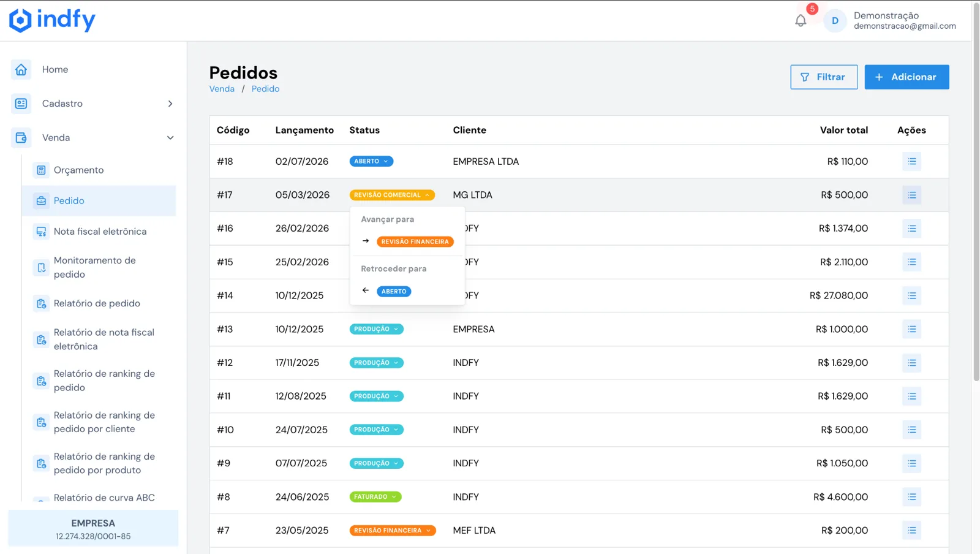Open actions menu for order #16

pos(912,228)
